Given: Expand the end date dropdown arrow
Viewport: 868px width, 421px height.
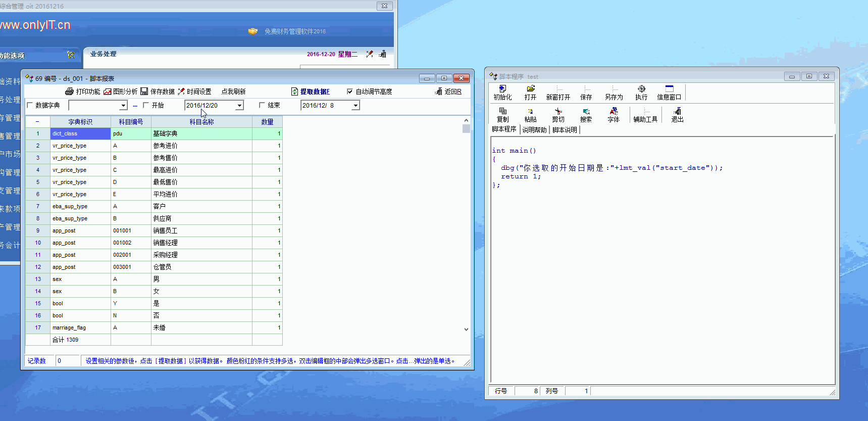Looking at the screenshot, I should (x=355, y=106).
